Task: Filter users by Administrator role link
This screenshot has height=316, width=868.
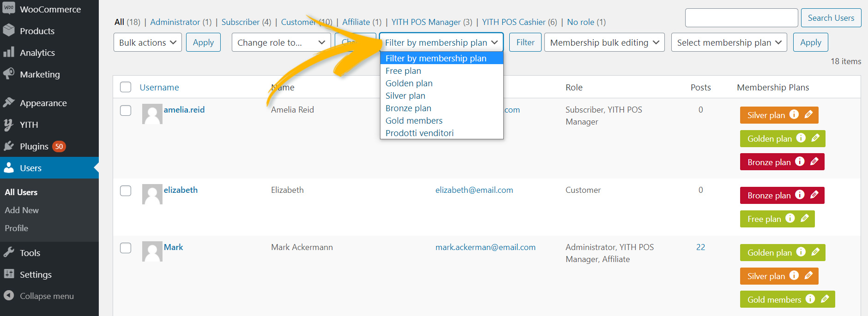Action: click(x=175, y=22)
